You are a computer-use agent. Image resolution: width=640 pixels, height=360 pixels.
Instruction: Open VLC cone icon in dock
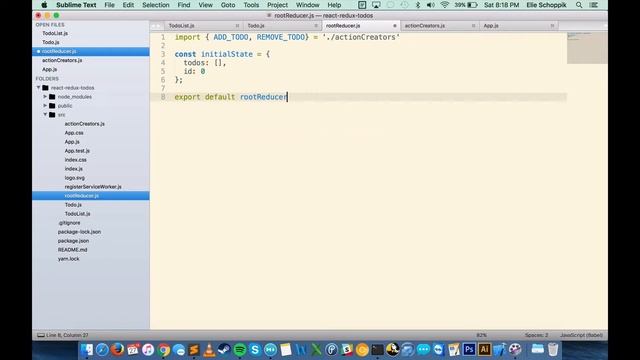tap(209, 350)
